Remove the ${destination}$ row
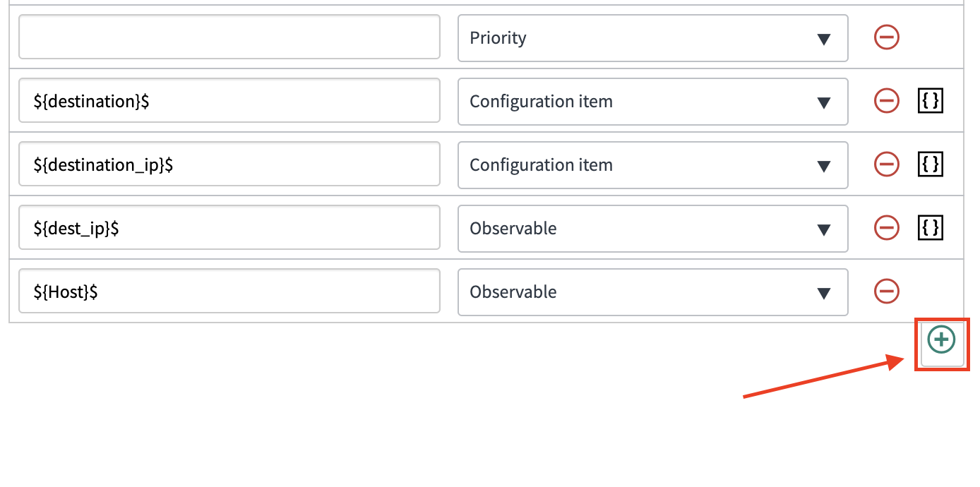This screenshot has height=487, width=980. [887, 101]
